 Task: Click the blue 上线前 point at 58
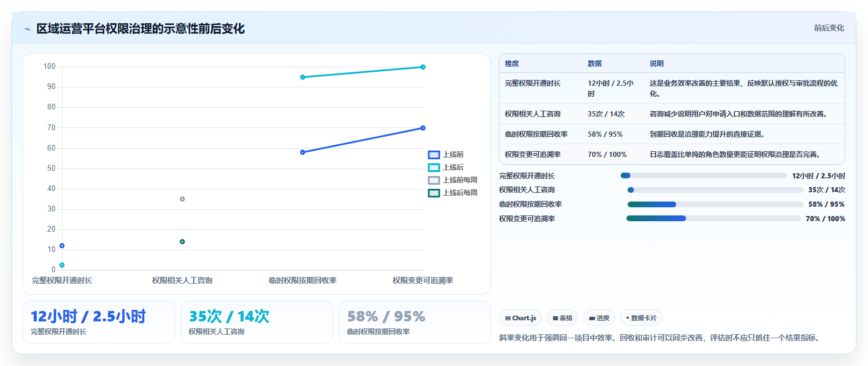(x=302, y=152)
